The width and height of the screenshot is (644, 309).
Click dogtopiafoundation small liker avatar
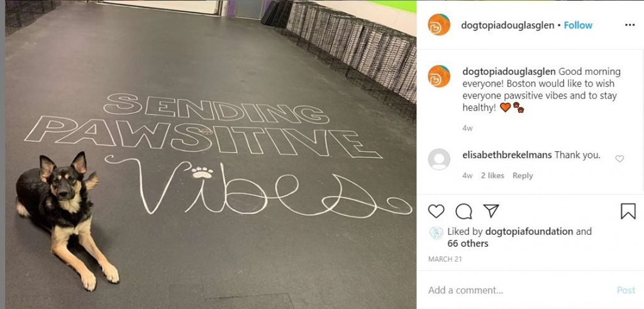click(436, 232)
